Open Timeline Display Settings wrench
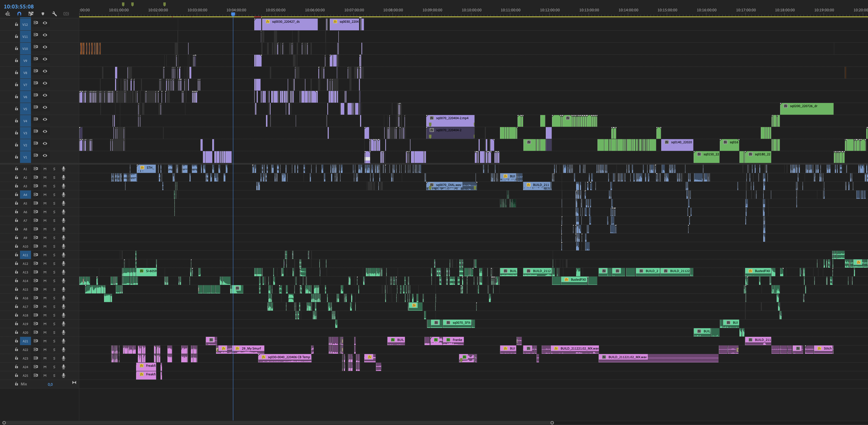868x425 pixels. 54,14
